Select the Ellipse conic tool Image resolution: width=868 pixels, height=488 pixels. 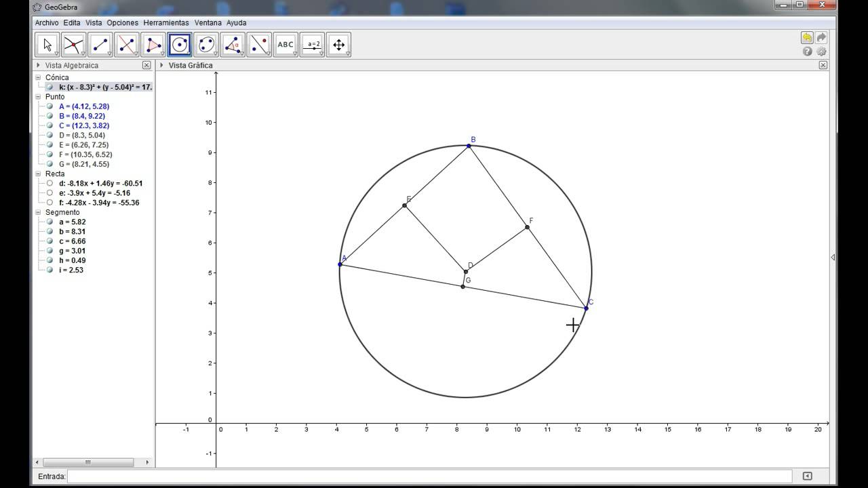(206, 45)
